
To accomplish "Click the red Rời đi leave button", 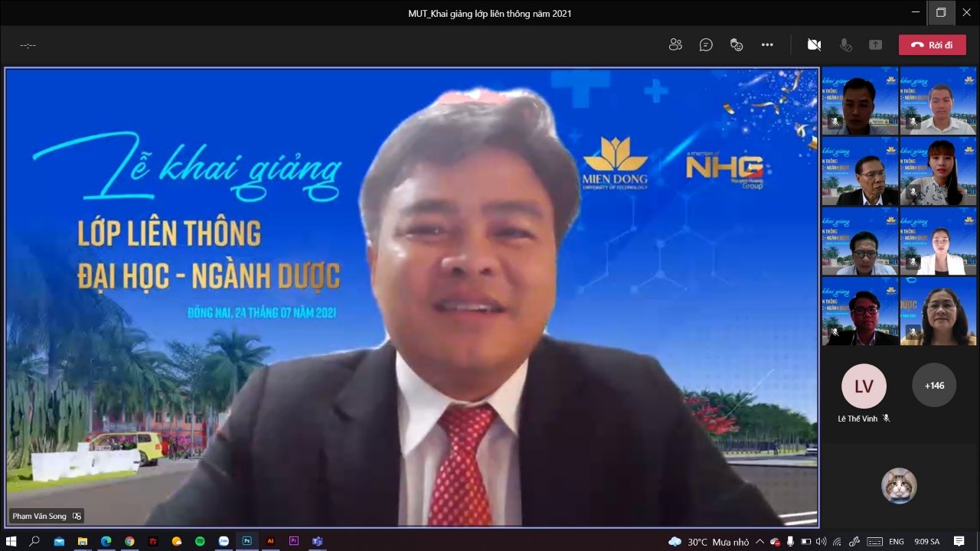I will pos(932,45).
